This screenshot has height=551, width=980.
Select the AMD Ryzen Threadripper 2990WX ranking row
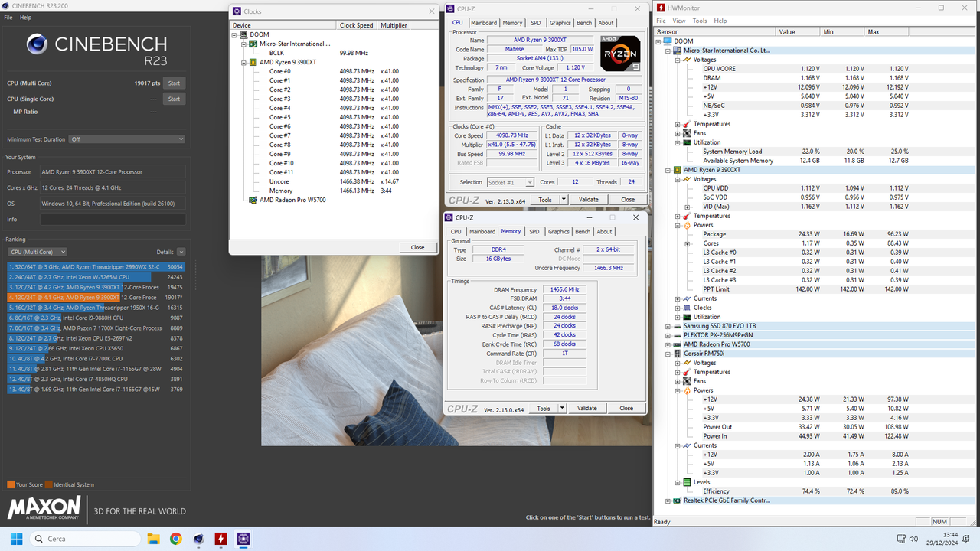click(96, 266)
